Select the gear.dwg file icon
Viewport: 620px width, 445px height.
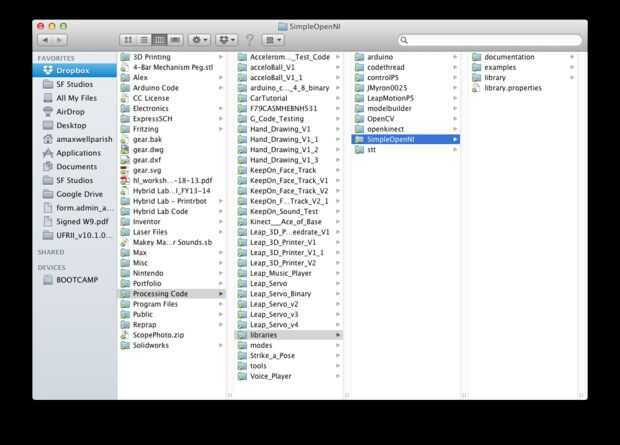click(x=125, y=150)
